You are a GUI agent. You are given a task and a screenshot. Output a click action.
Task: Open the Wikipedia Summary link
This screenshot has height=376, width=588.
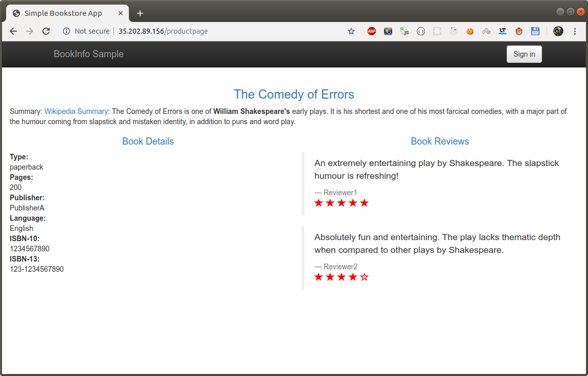76,111
